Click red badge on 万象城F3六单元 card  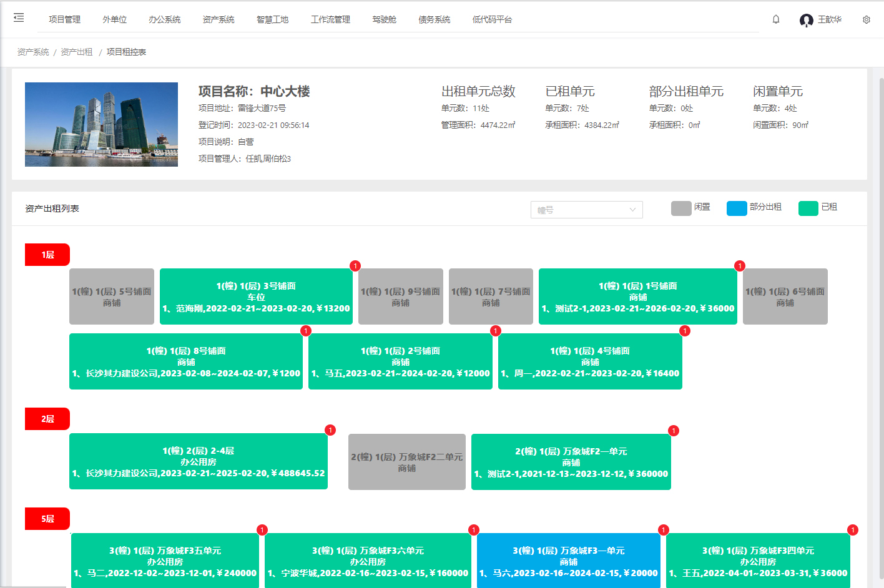coord(474,530)
